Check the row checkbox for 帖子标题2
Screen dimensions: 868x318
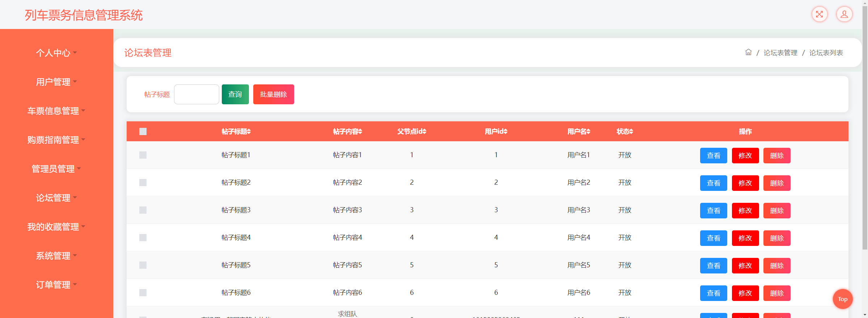(143, 183)
